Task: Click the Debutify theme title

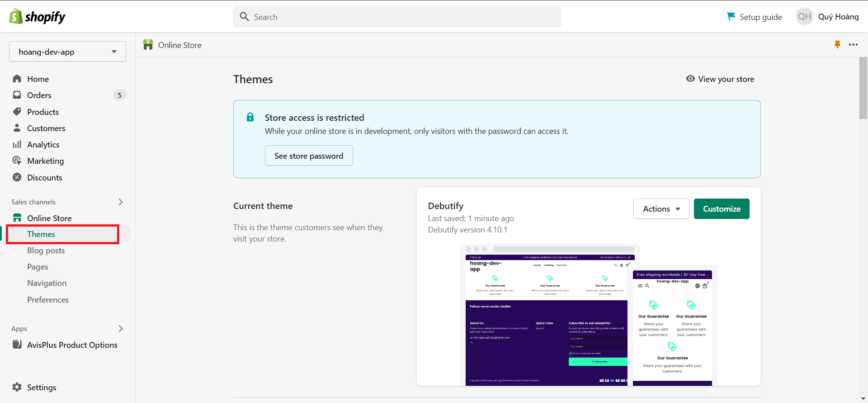Action: point(446,206)
